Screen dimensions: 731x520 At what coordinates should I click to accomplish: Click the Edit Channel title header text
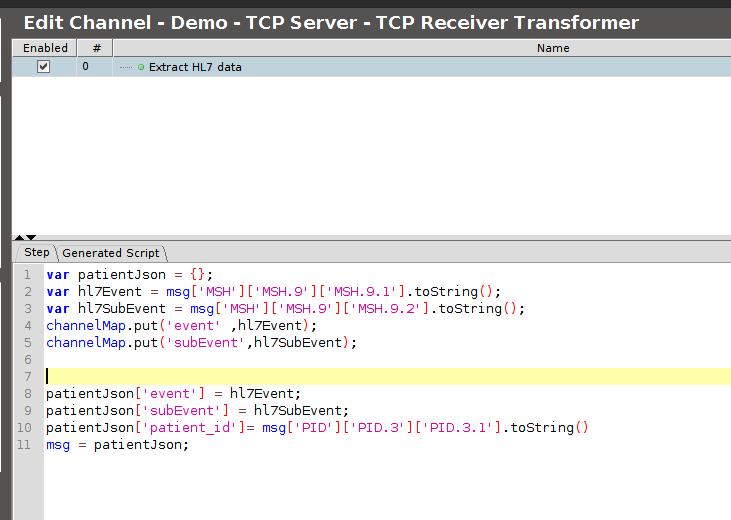click(x=331, y=22)
